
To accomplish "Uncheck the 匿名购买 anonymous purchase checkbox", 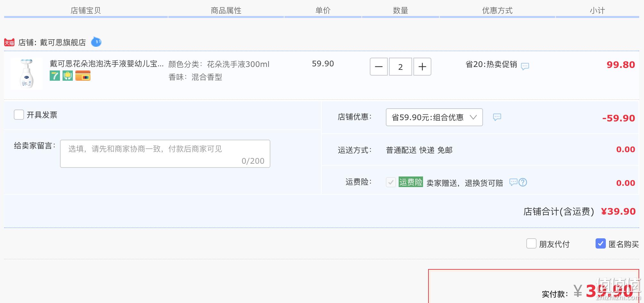I will coord(601,243).
